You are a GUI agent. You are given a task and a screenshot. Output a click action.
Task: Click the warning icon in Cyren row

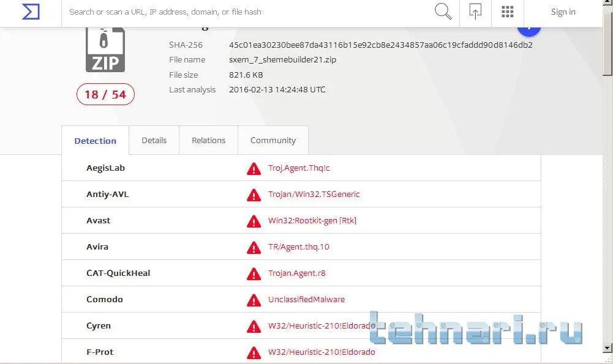[x=254, y=326]
